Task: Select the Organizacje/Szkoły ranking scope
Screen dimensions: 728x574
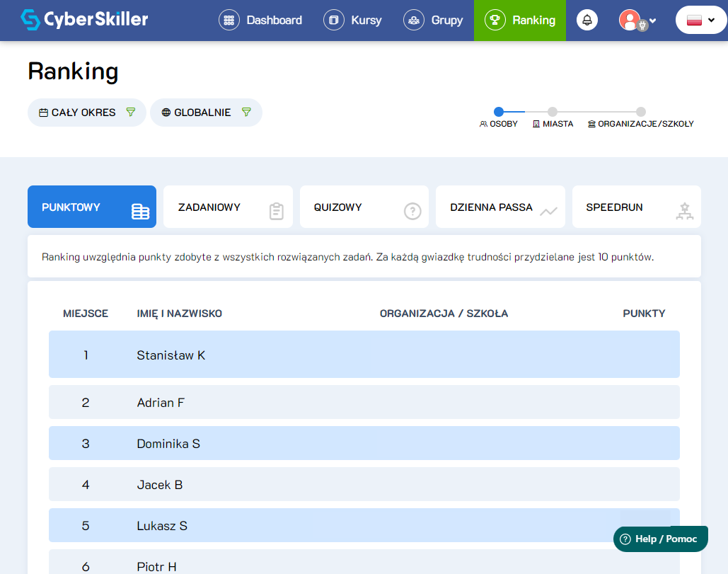Action: 640,112
